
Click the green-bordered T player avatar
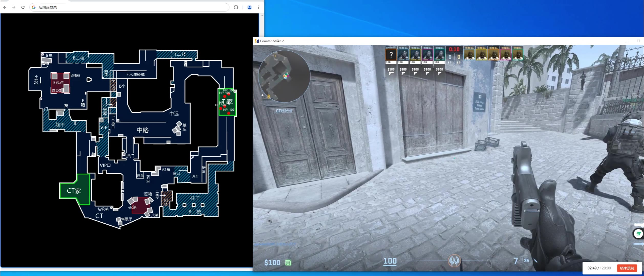[x=518, y=55]
